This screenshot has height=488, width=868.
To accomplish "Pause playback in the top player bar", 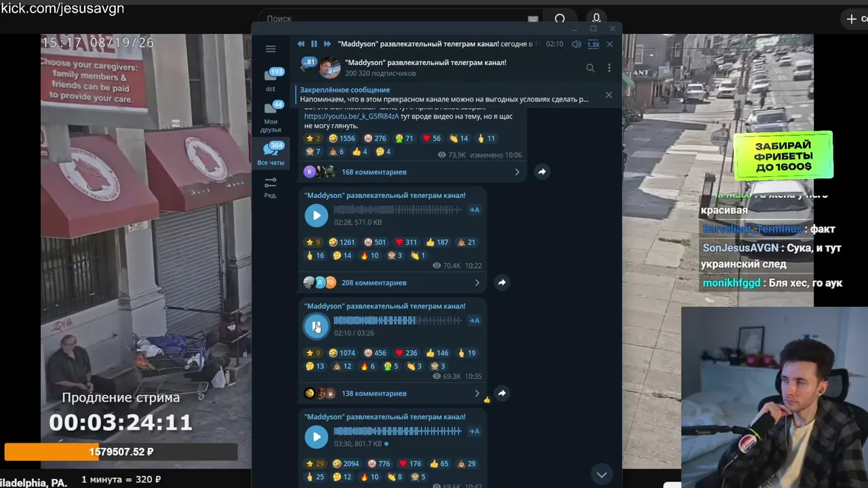I will click(x=314, y=44).
